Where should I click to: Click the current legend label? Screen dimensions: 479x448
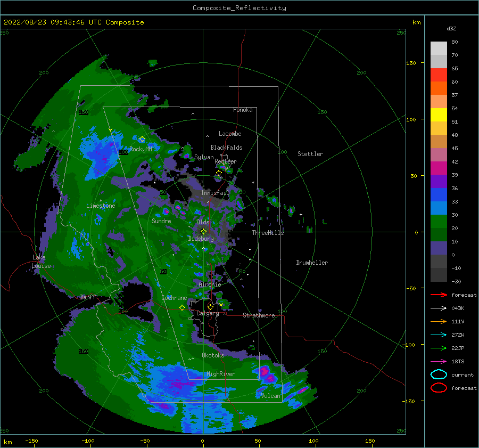coord(463,374)
